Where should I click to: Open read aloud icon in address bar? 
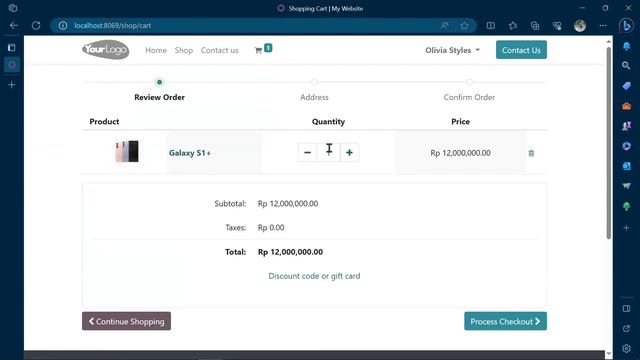coord(444,25)
